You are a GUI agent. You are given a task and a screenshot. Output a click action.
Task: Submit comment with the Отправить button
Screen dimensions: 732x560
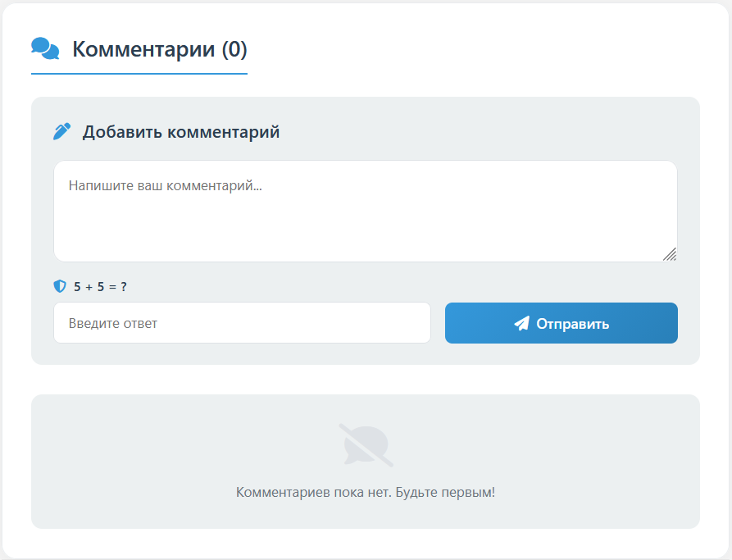(562, 323)
